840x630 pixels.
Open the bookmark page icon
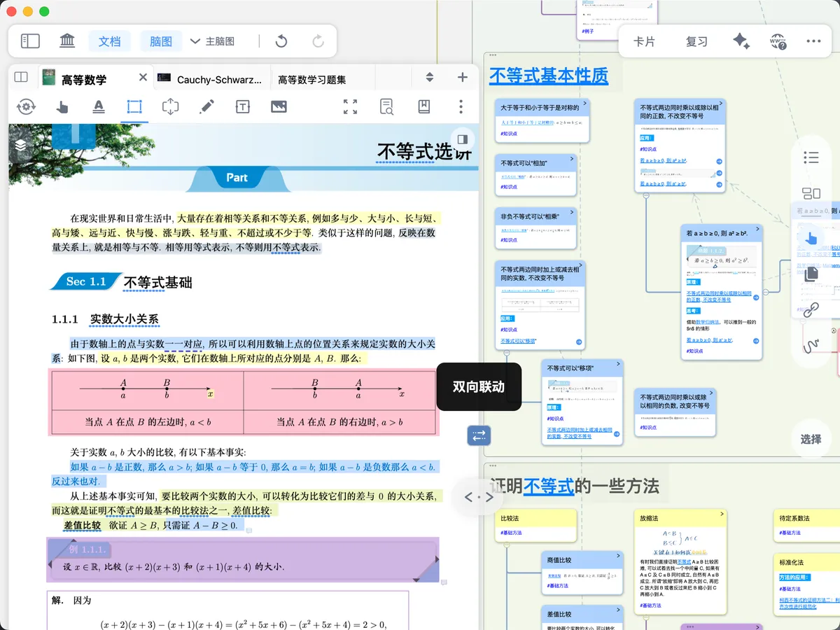pos(423,106)
